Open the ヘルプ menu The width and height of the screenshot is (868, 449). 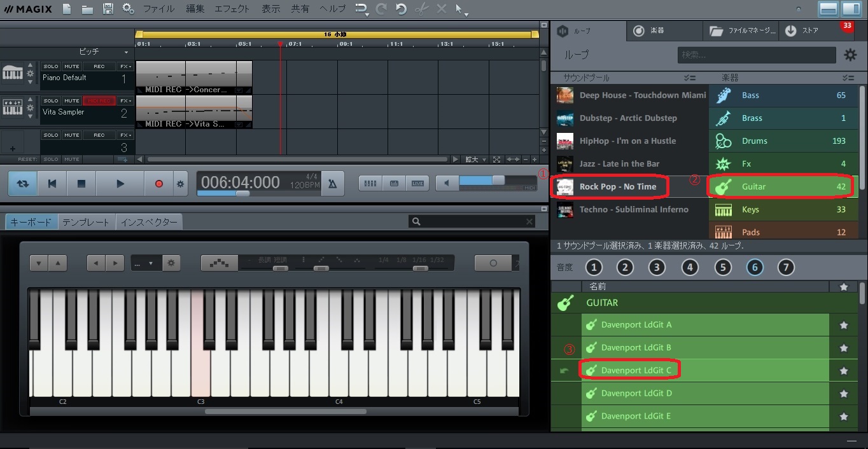tap(333, 9)
